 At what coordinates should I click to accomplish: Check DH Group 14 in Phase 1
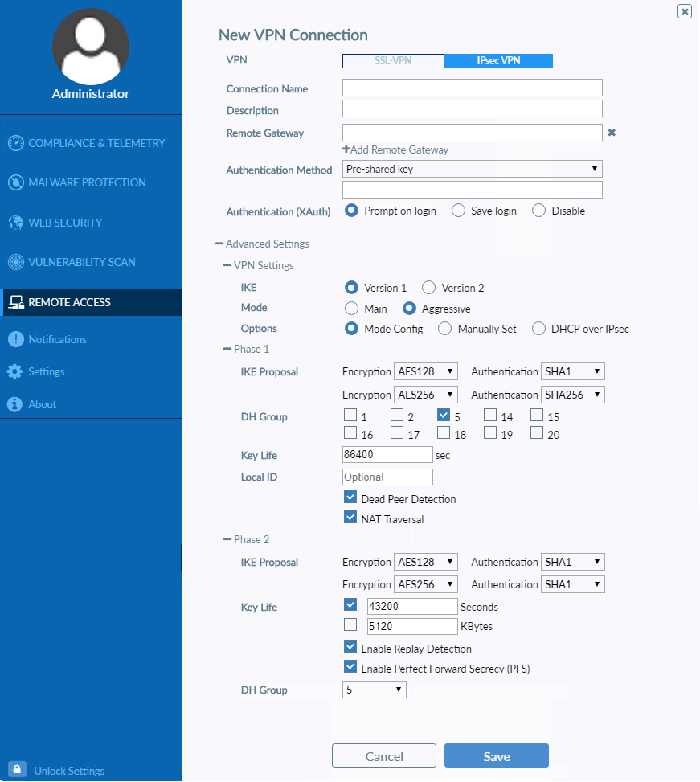[489, 416]
